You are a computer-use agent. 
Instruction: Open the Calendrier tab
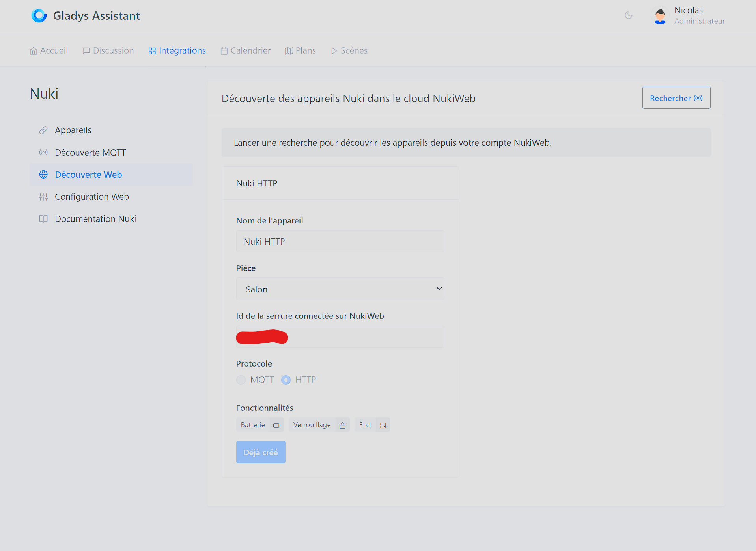[245, 51]
